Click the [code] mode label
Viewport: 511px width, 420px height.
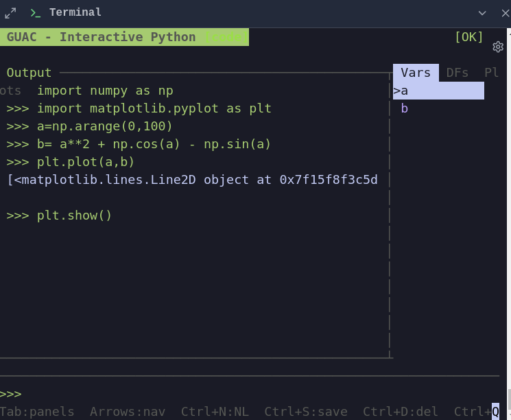tap(226, 37)
